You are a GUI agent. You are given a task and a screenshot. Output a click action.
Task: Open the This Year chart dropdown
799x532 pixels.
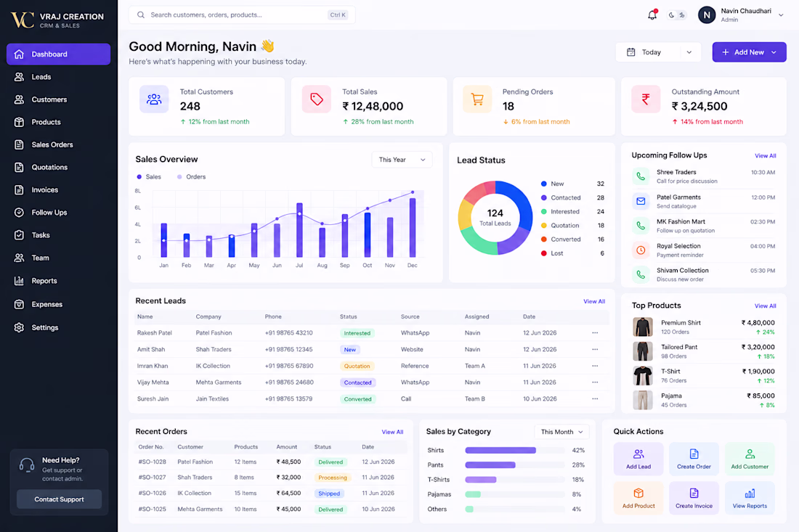pyautogui.click(x=402, y=160)
